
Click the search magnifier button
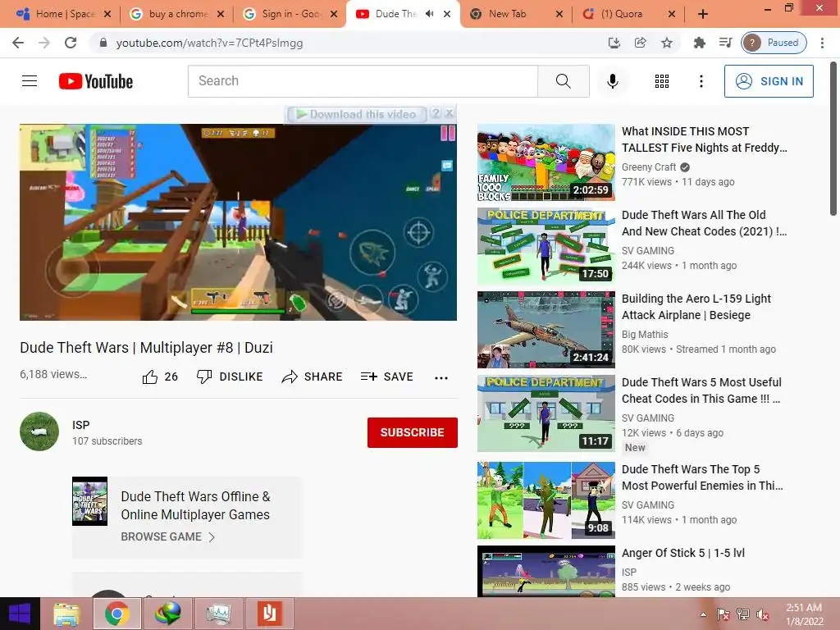(x=563, y=81)
